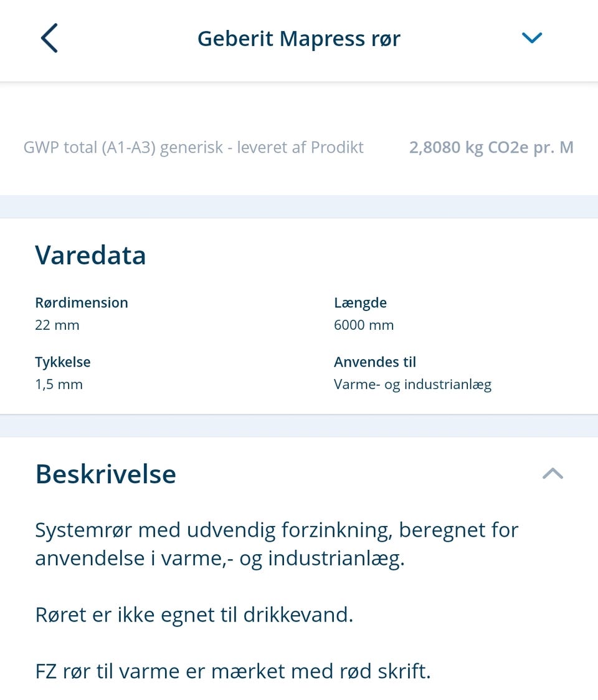
Task: Tap the 6000 mm length value
Action: pyautogui.click(x=364, y=325)
